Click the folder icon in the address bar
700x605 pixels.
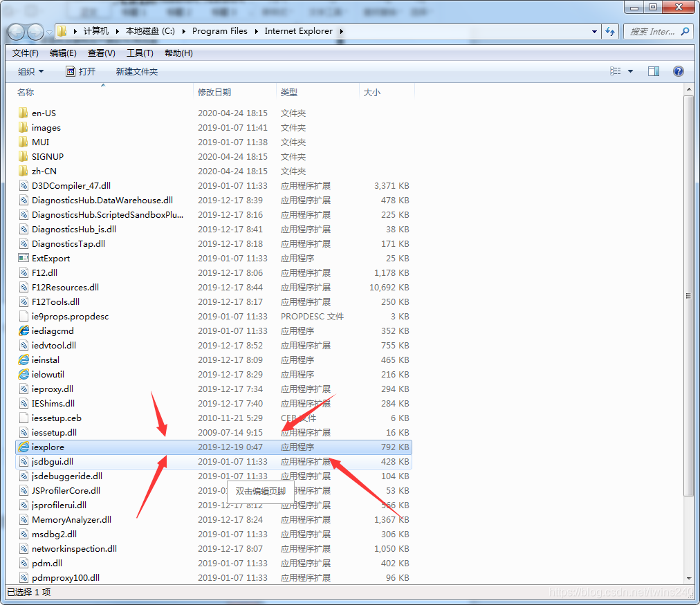(x=62, y=31)
